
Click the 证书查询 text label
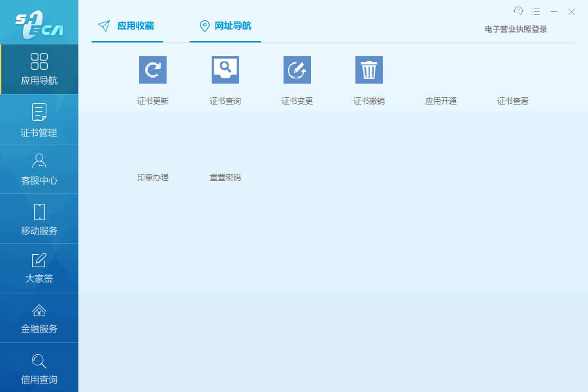coord(225,101)
